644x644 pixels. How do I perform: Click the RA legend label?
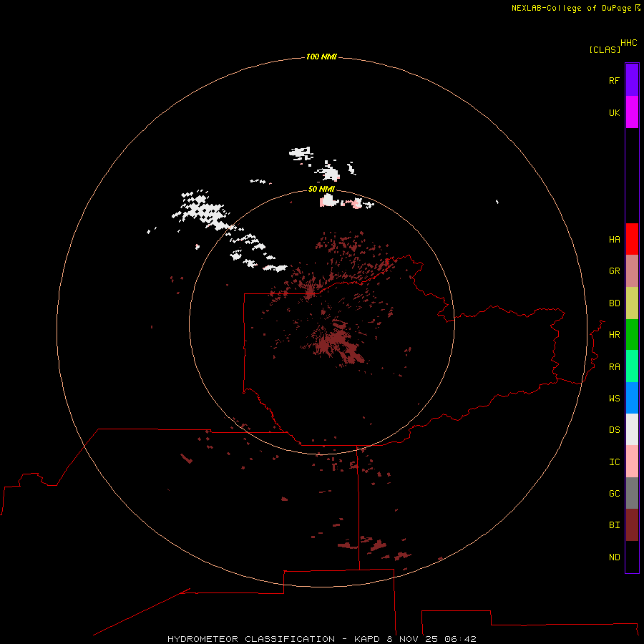[x=614, y=367]
